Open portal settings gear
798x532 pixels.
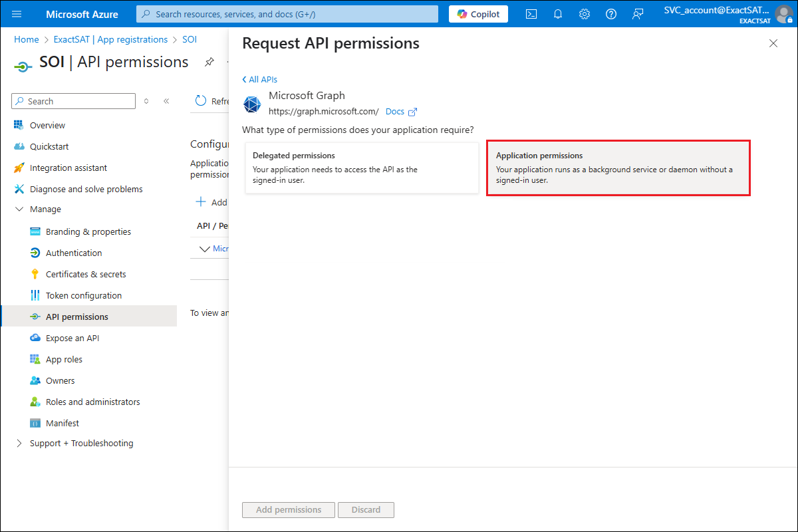pos(585,14)
